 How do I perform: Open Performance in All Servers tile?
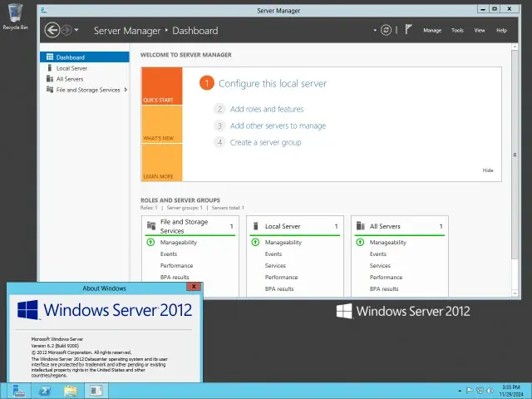(x=386, y=277)
